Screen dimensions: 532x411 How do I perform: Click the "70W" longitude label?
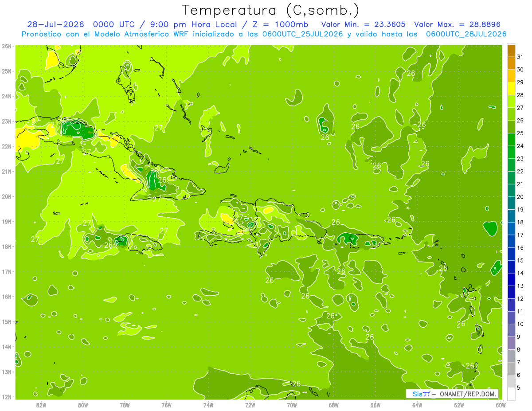tap(291, 405)
